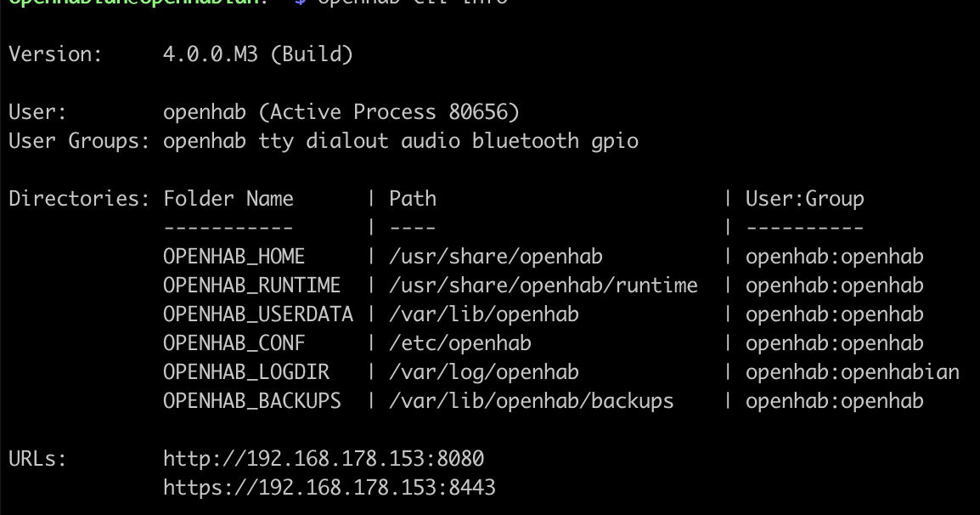Click the /var/log/openhab path
Screen dimensions: 980x515
483,372
